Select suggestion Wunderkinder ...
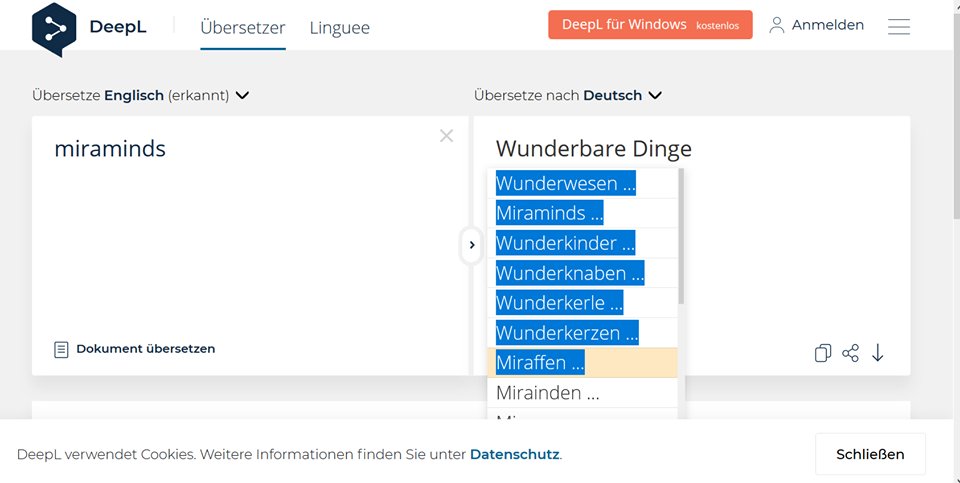 coord(582,243)
